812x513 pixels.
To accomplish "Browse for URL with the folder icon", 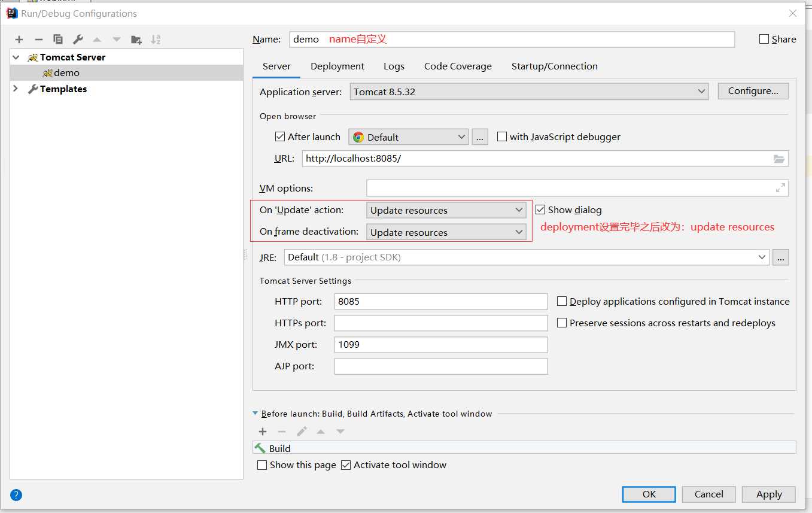I will [778, 159].
